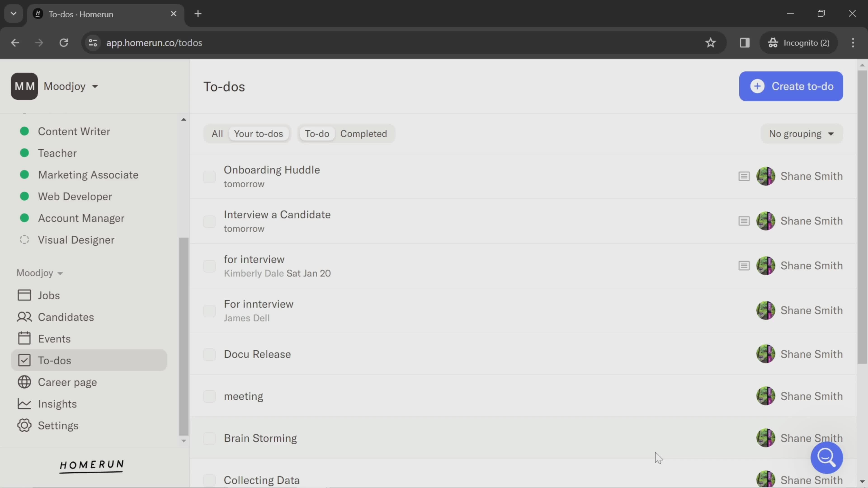Check off the meeting to-do
868x488 pixels.
point(209,396)
